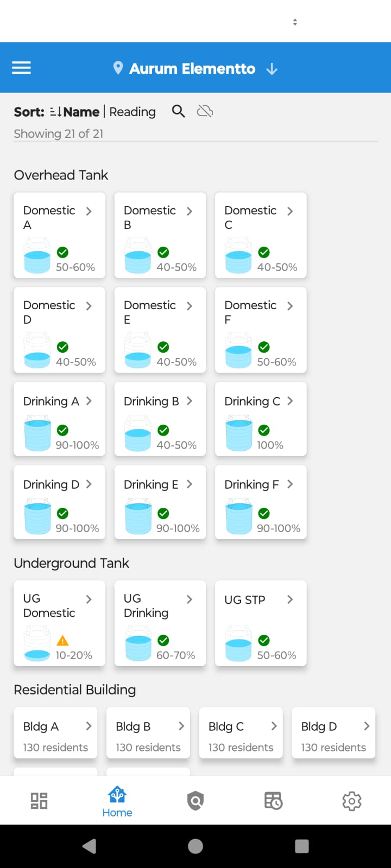Screen dimensions: 391x868
Task: Open the dashboard grid tab icon
Action: pyautogui.click(x=39, y=801)
